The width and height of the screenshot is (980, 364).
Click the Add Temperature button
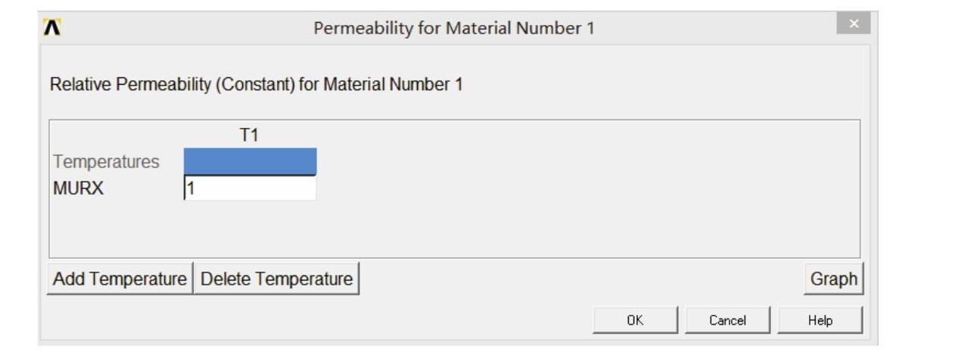pos(120,278)
